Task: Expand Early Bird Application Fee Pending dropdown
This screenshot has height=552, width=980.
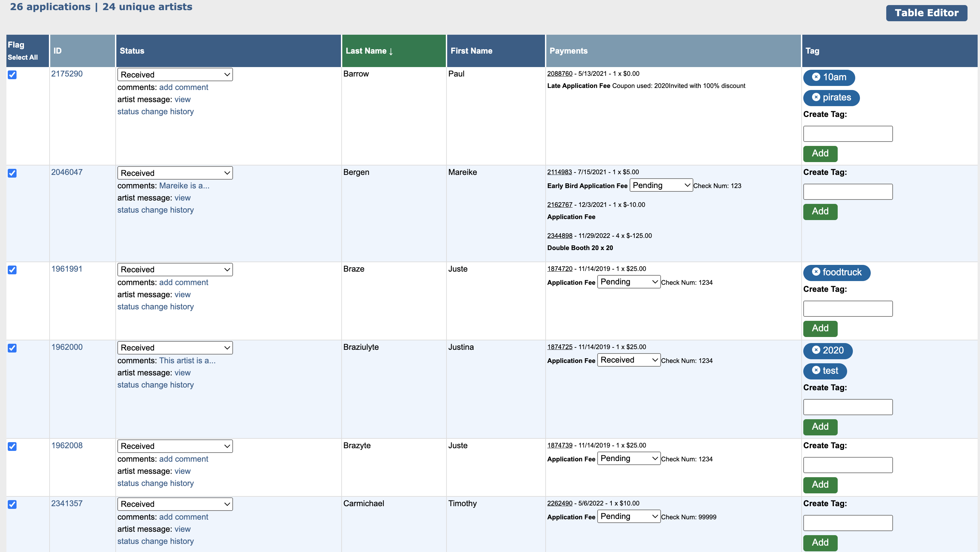Action: [x=661, y=185]
